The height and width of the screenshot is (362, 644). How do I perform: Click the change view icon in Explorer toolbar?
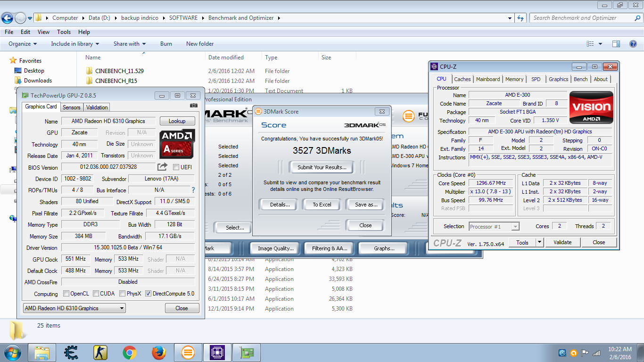click(590, 44)
